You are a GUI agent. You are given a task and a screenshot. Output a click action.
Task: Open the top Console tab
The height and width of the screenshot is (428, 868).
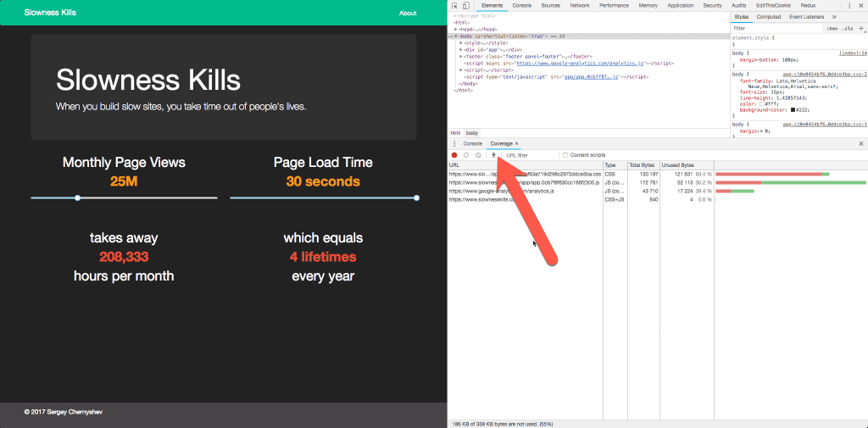point(522,6)
